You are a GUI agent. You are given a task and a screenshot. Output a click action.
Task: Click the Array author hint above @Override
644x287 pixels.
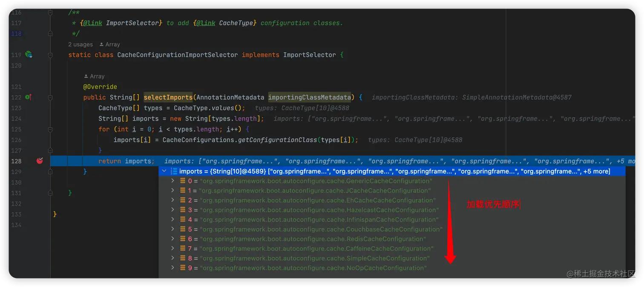pyautogui.click(x=94, y=76)
